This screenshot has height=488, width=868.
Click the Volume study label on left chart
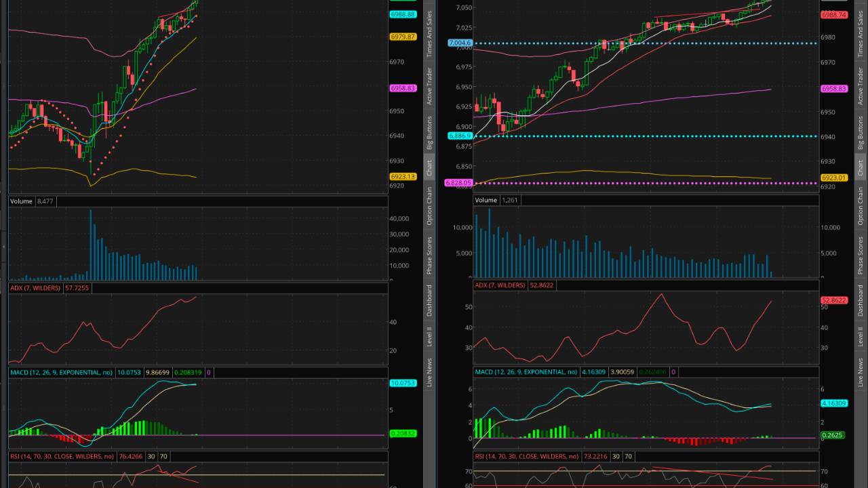21,201
